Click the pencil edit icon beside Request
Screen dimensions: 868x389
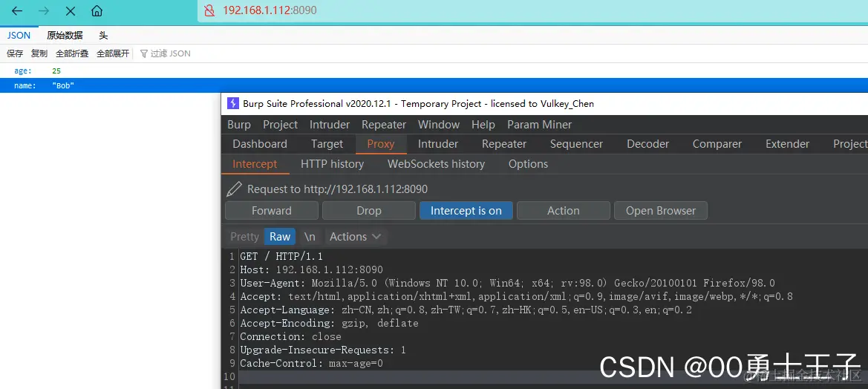coord(234,189)
